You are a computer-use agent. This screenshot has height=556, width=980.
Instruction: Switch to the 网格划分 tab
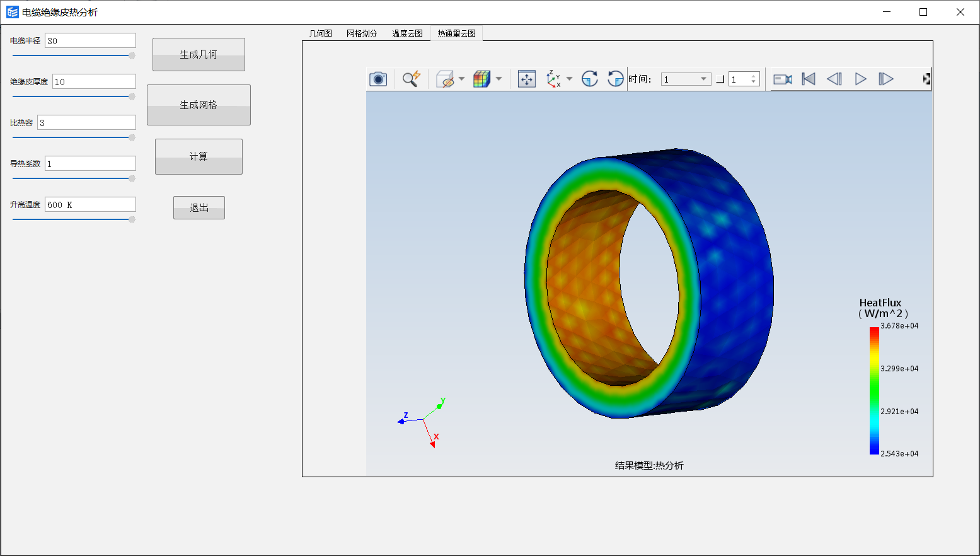(362, 33)
